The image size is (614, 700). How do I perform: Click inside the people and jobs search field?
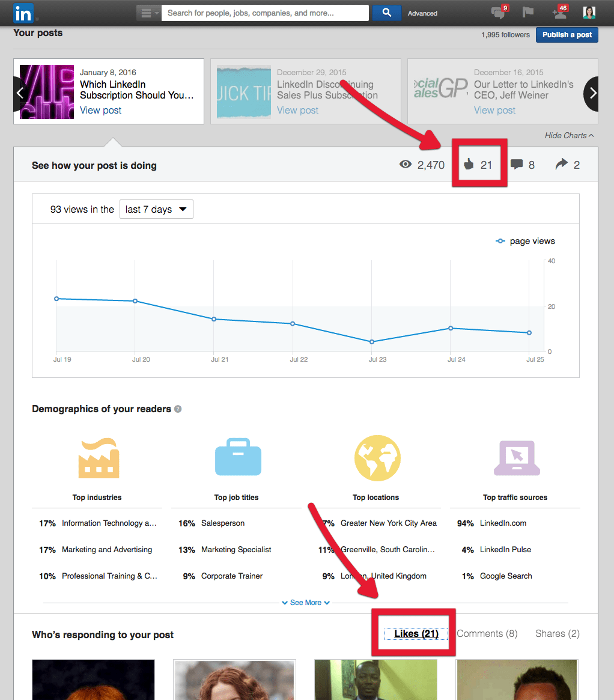click(265, 13)
